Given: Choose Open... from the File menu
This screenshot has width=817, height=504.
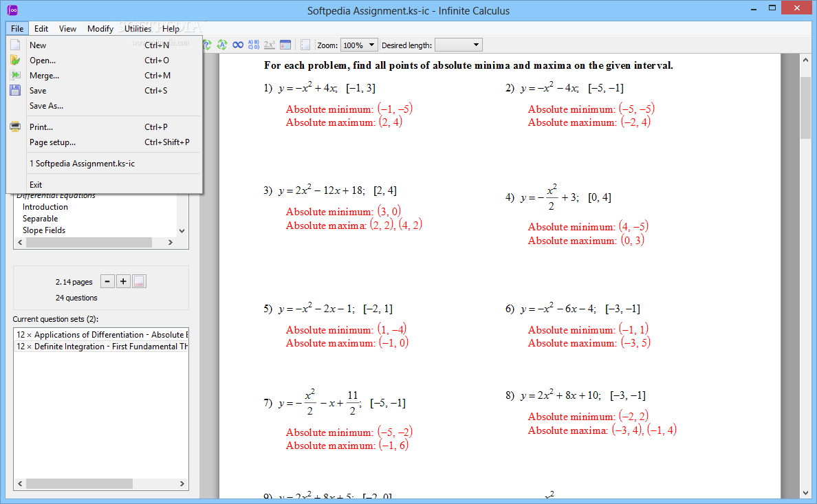Looking at the screenshot, I should tap(105, 61).
